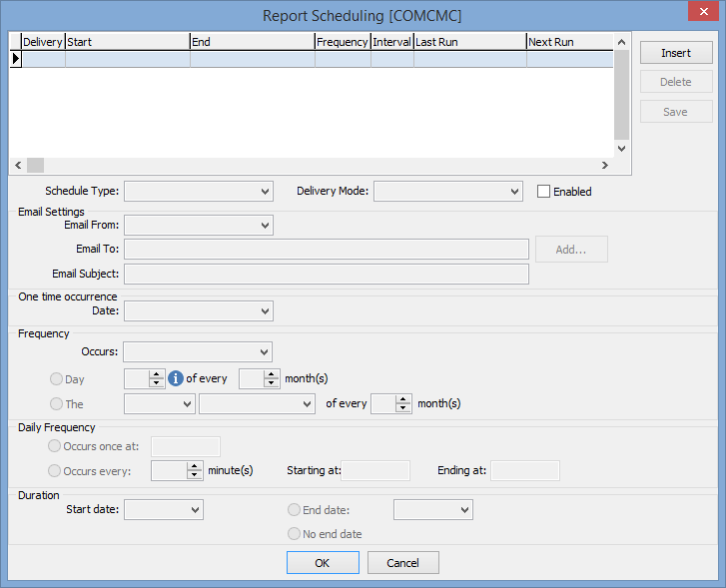Click the grid's scroll down arrow
Viewport: 726px width, 588px height.
pyautogui.click(x=621, y=149)
